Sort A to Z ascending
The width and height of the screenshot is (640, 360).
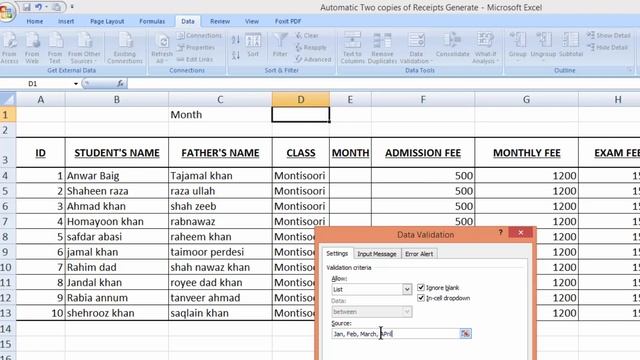coord(236,40)
